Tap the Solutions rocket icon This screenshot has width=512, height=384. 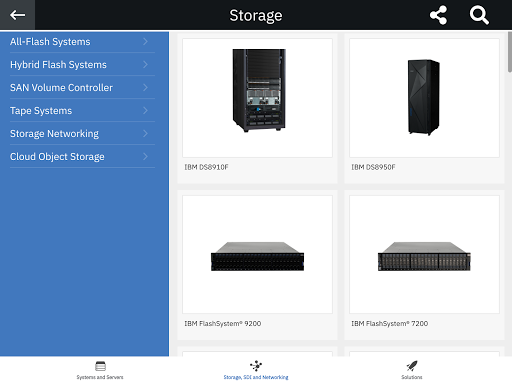coord(412,366)
